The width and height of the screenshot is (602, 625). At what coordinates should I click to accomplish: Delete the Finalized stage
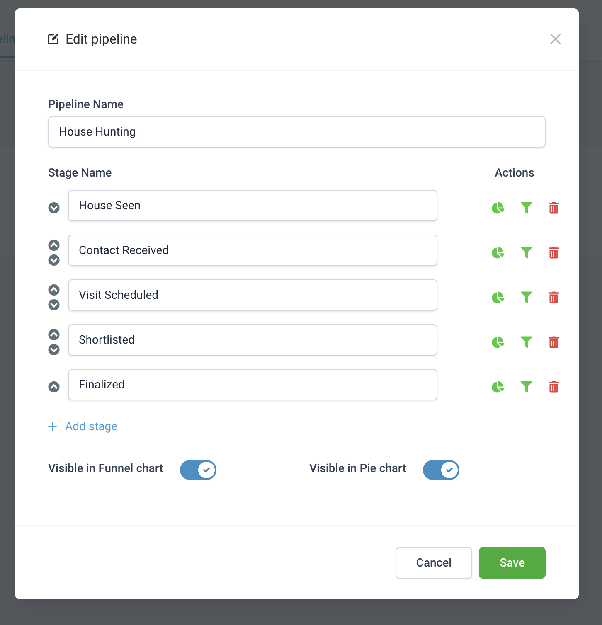554,387
